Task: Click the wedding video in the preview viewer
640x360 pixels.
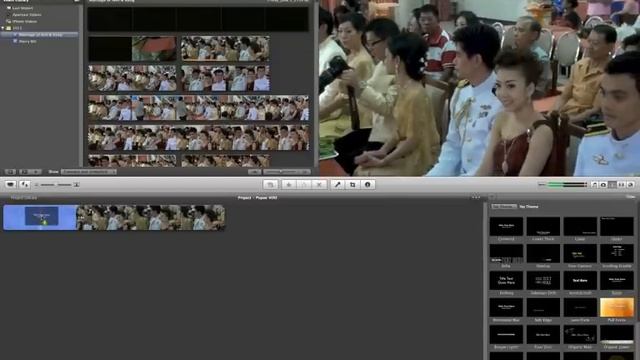Action: click(479, 88)
